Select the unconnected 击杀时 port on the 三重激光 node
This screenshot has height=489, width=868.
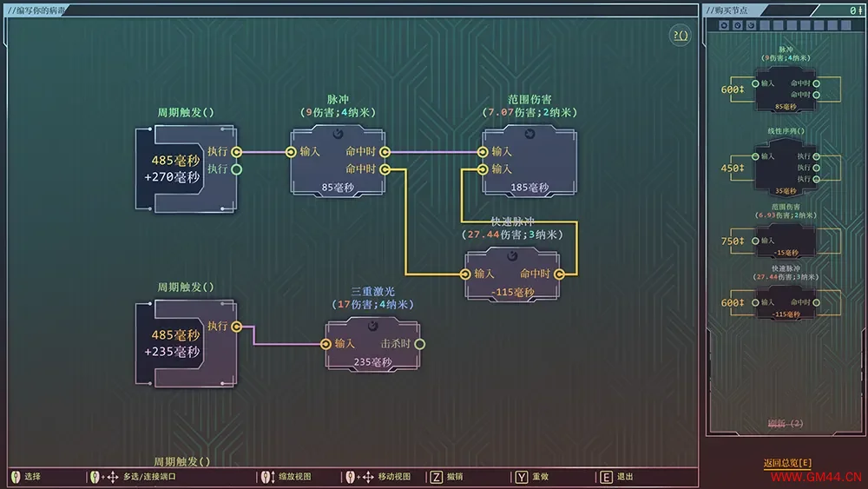(419, 345)
